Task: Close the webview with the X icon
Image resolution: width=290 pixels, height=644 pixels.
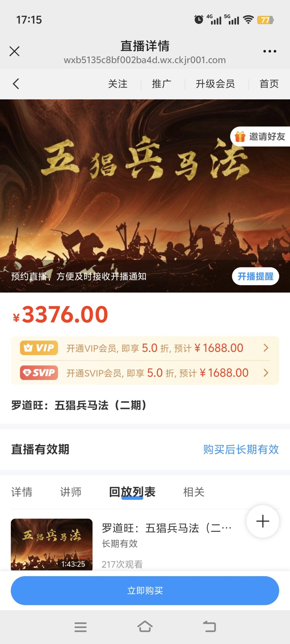Action: pyautogui.click(x=14, y=51)
